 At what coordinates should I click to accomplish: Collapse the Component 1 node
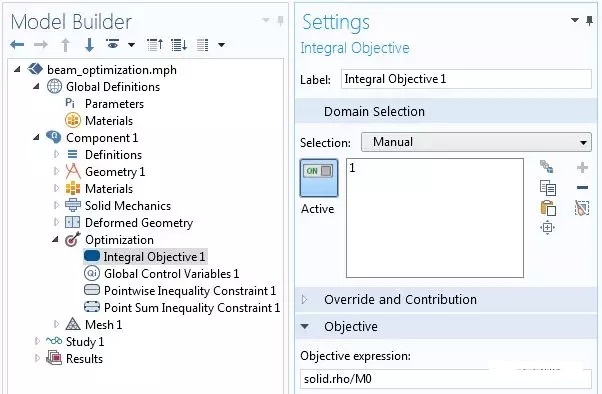(36, 137)
